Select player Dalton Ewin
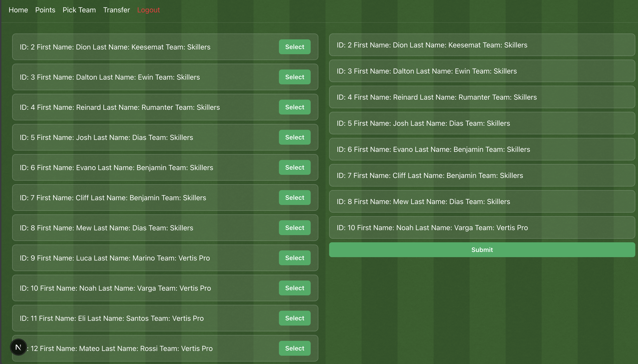The image size is (638, 364). tap(295, 77)
